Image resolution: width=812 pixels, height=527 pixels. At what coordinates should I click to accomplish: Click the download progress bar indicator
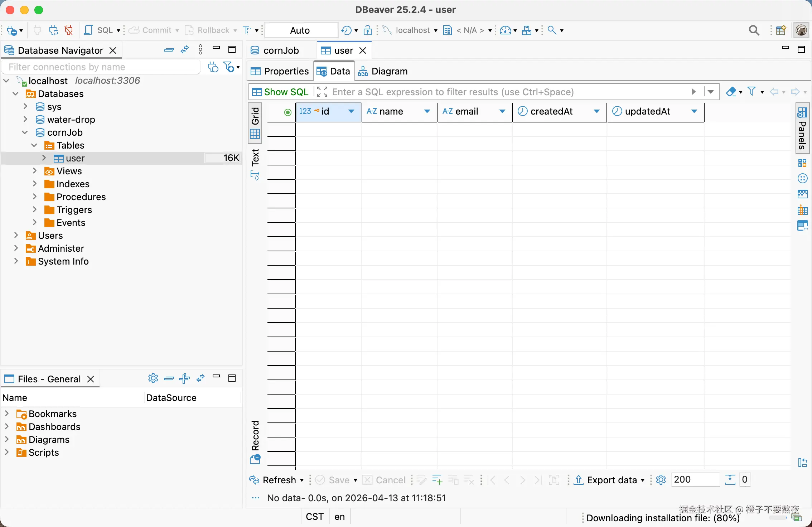click(x=778, y=518)
